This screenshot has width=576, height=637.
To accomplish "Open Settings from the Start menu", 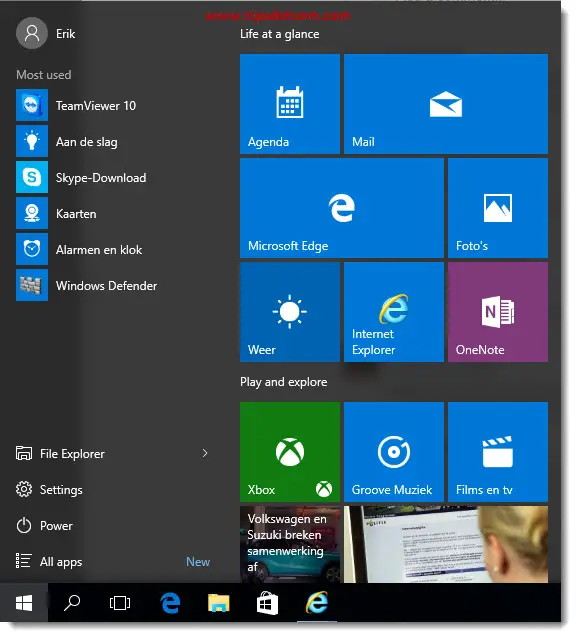I will 49,490.
